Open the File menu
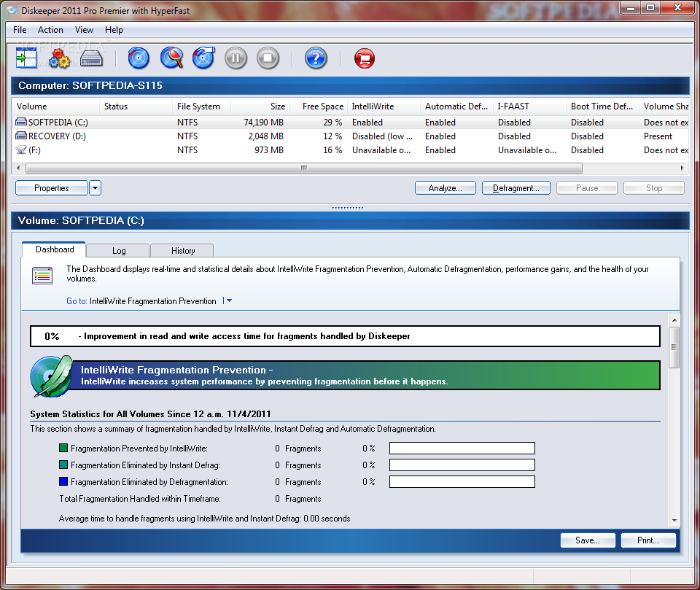 20,30
